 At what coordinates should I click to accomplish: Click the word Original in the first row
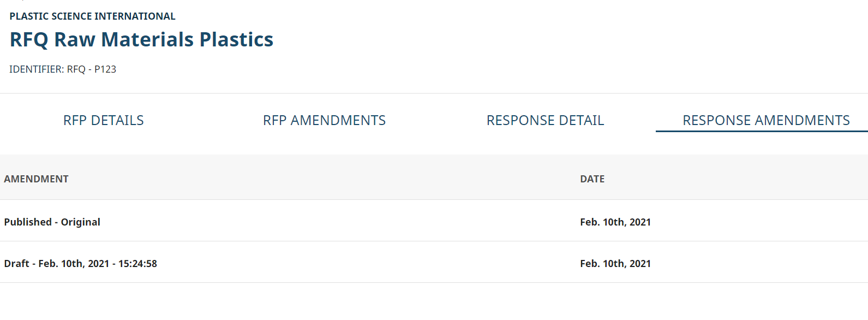coord(81,222)
